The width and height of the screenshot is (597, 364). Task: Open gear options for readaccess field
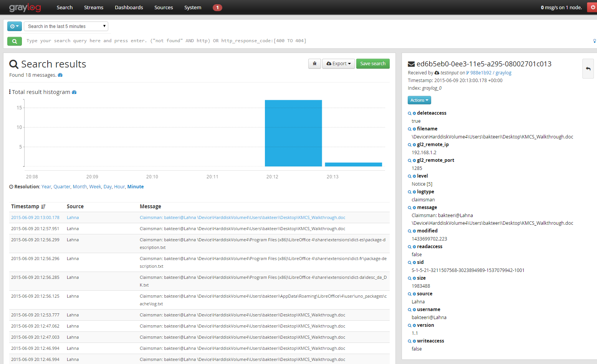click(414, 247)
